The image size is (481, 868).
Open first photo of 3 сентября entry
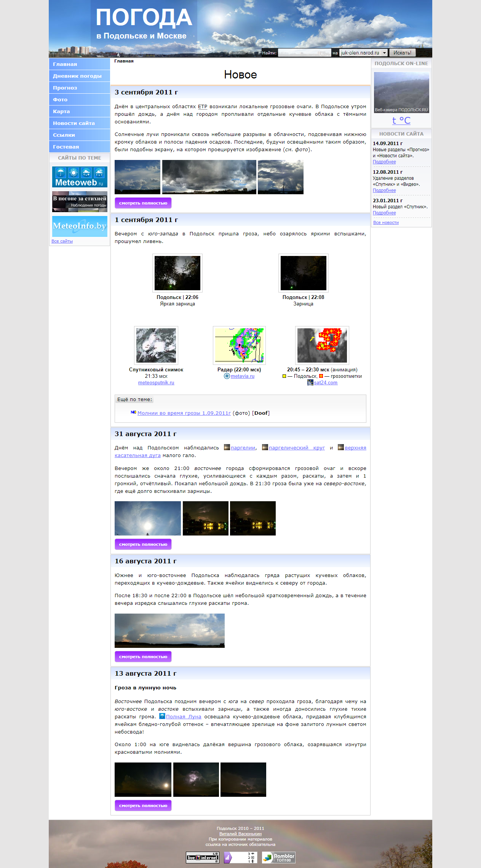137,177
